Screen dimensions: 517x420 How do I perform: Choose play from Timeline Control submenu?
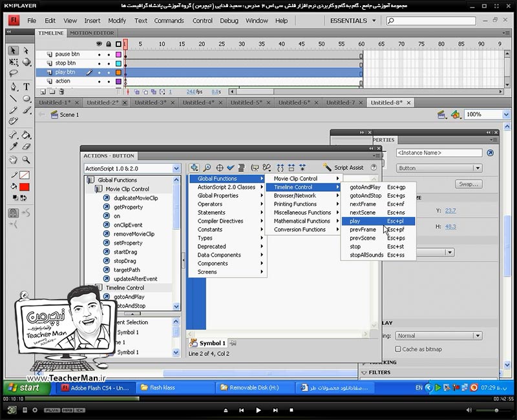(x=378, y=221)
